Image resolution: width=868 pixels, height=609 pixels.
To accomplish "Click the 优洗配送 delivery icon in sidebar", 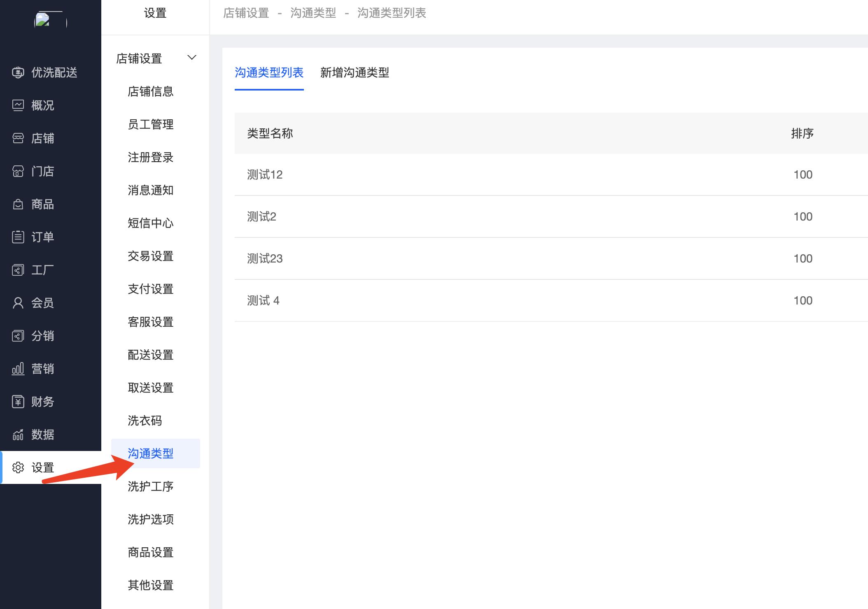I will 18,72.
